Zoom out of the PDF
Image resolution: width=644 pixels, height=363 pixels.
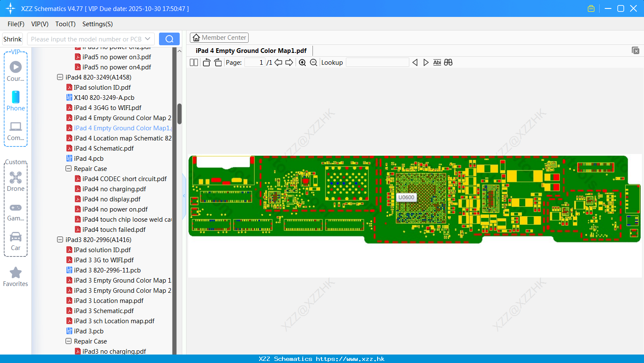[313, 63]
